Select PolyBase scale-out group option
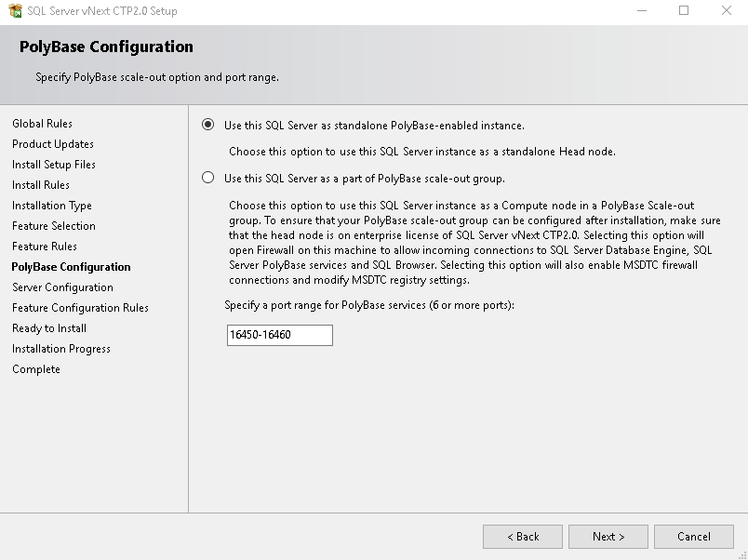The image size is (748, 560). click(208, 178)
